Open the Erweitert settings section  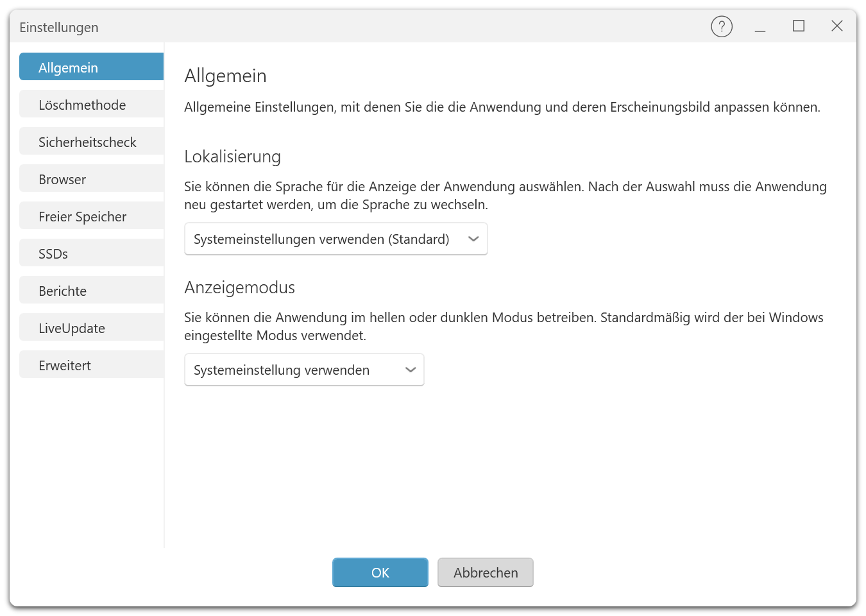click(x=92, y=365)
